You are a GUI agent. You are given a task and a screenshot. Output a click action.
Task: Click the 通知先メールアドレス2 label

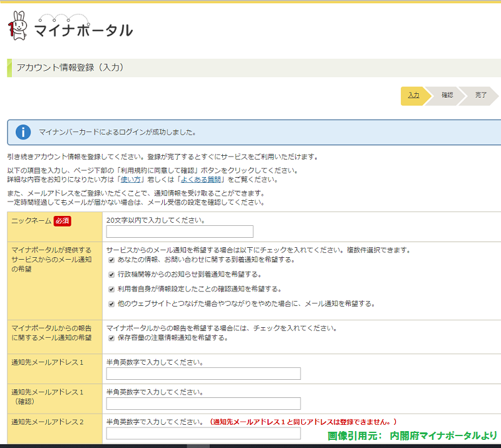pyautogui.click(x=48, y=422)
